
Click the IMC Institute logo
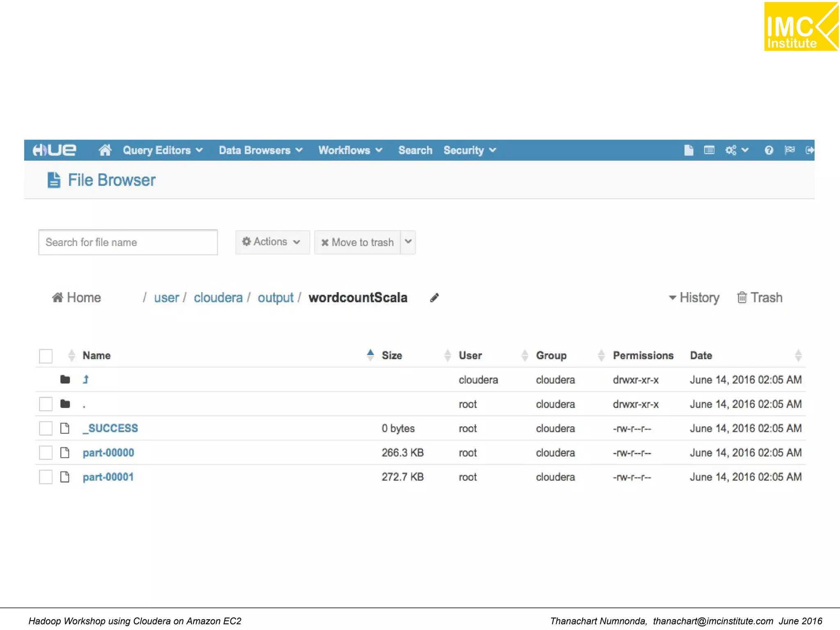tap(801, 26)
